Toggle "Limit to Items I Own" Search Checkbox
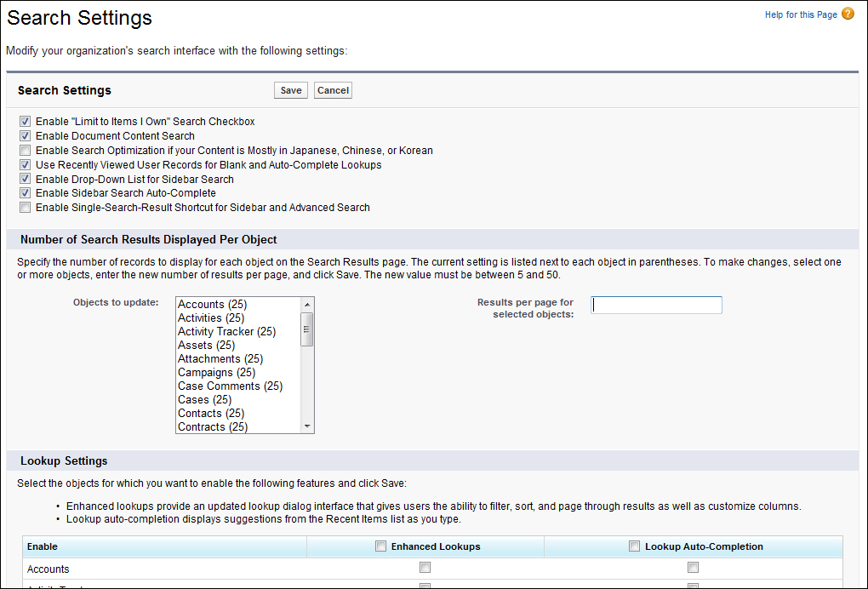Image resolution: width=868 pixels, height=589 pixels. pos(26,122)
